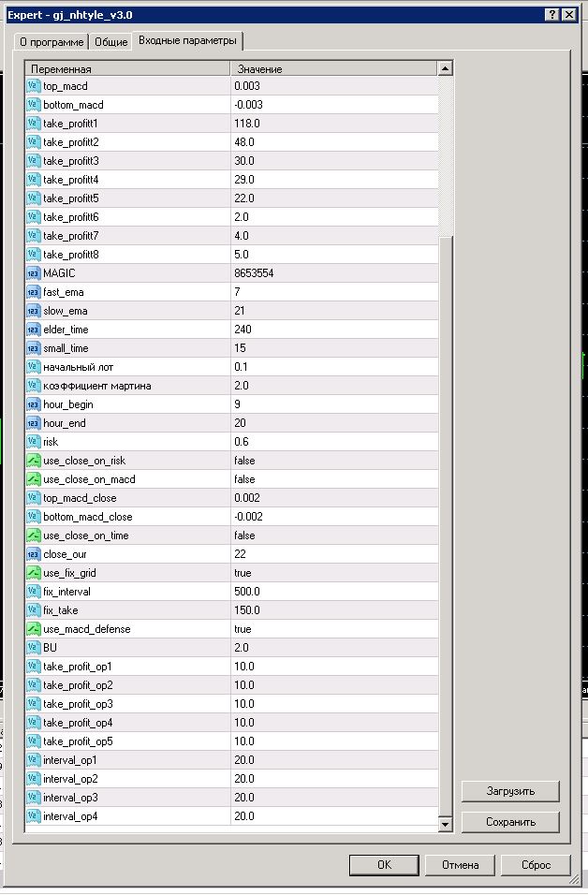Viewport: 588px width, 895px height.
Task: Click the fix_interval variable icon
Action: coord(33,592)
